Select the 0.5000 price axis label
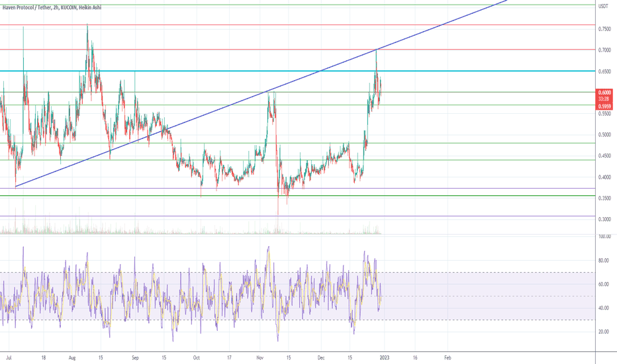Image resolution: width=617 pixels, height=364 pixels. 604,134
